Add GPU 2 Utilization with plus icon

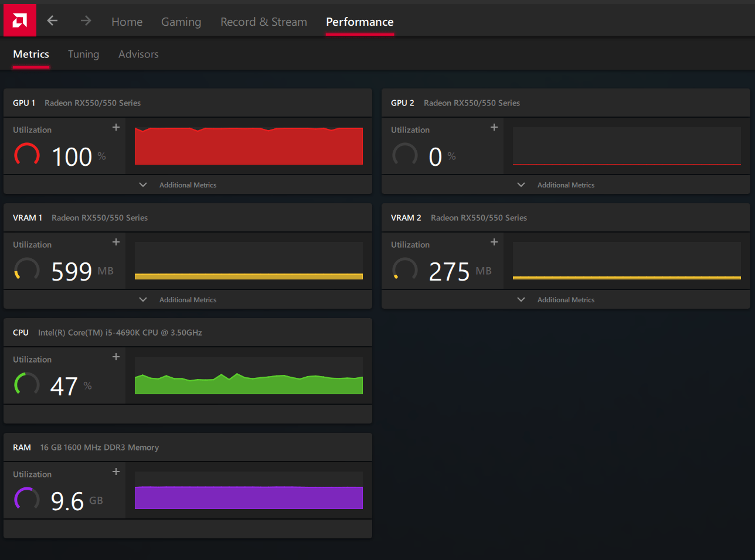click(494, 127)
